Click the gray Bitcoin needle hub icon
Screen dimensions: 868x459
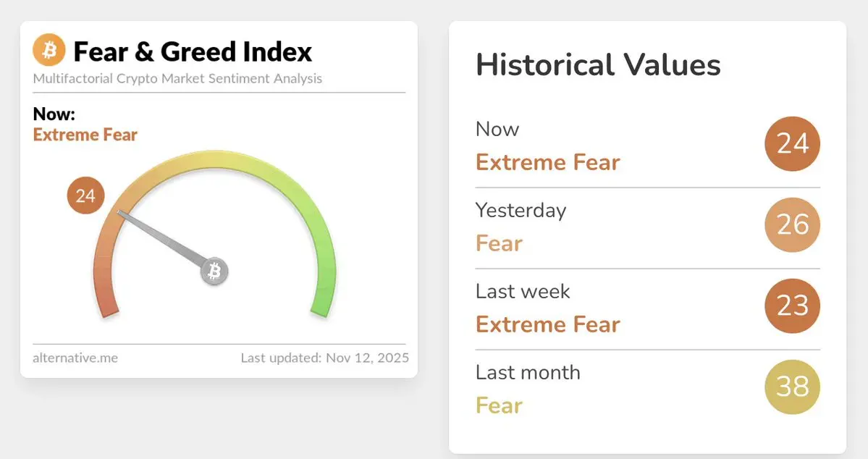click(x=214, y=271)
